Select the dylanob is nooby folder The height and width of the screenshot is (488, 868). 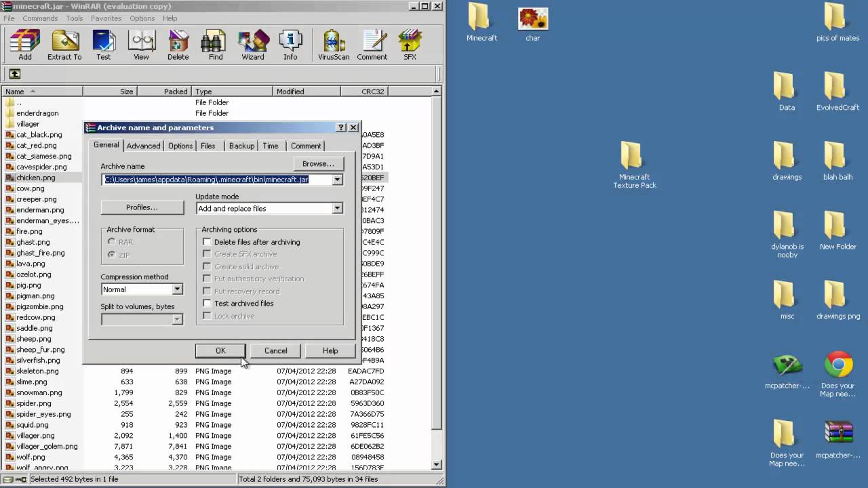[787, 235]
